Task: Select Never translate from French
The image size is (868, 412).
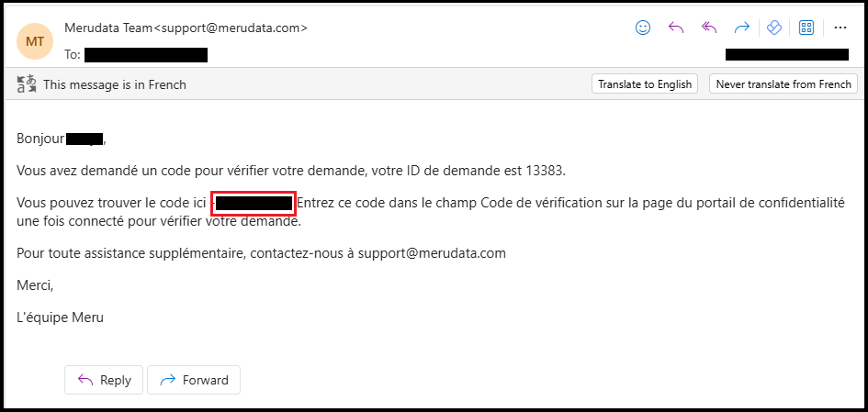Action: 783,84
